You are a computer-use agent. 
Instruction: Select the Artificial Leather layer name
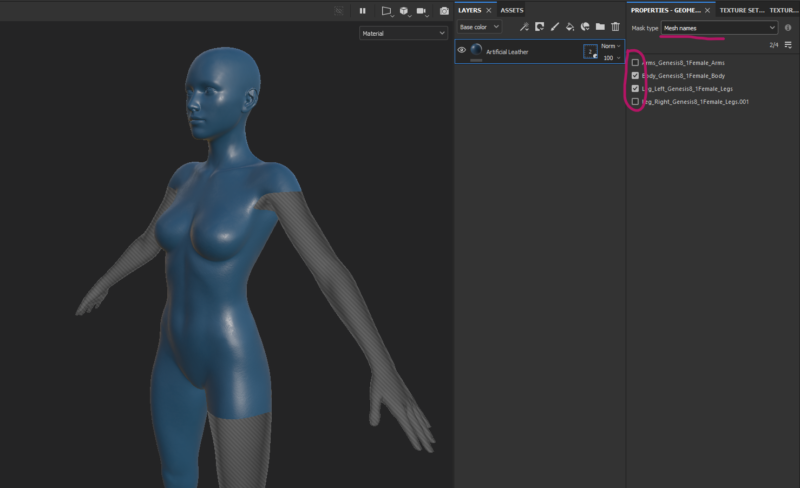coord(507,52)
